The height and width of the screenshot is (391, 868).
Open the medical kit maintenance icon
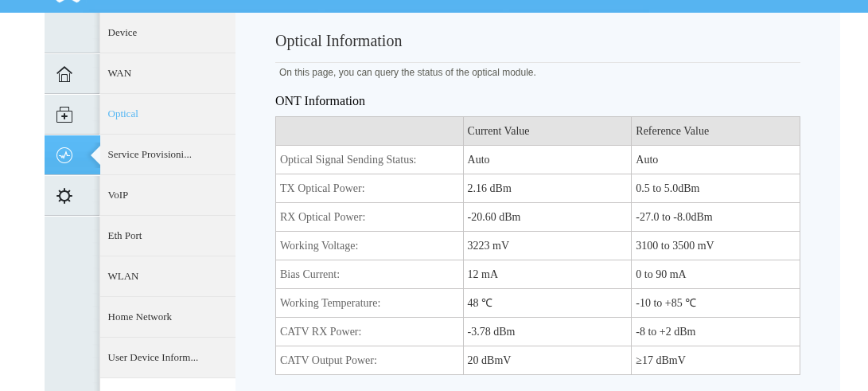64,115
